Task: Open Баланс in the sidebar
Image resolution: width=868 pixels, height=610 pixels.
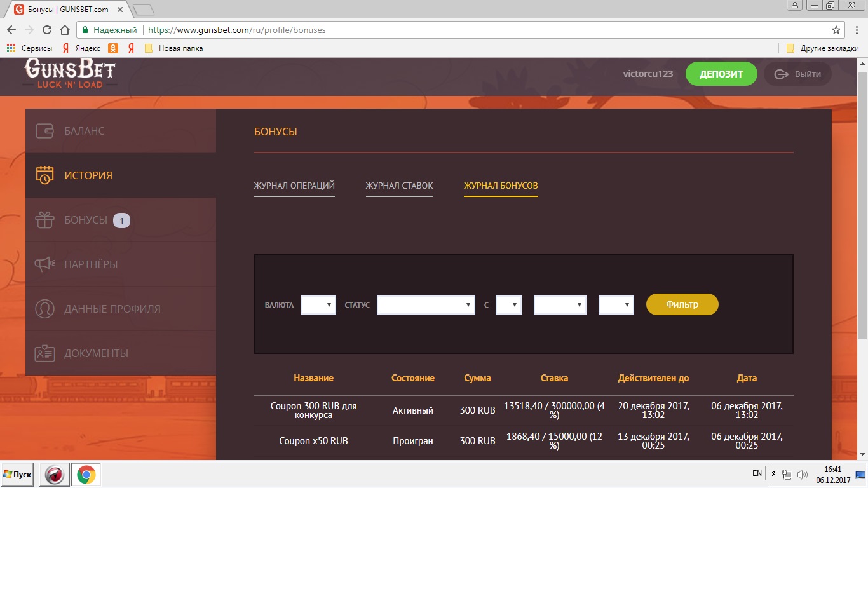Action: click(x=121, y=131)
